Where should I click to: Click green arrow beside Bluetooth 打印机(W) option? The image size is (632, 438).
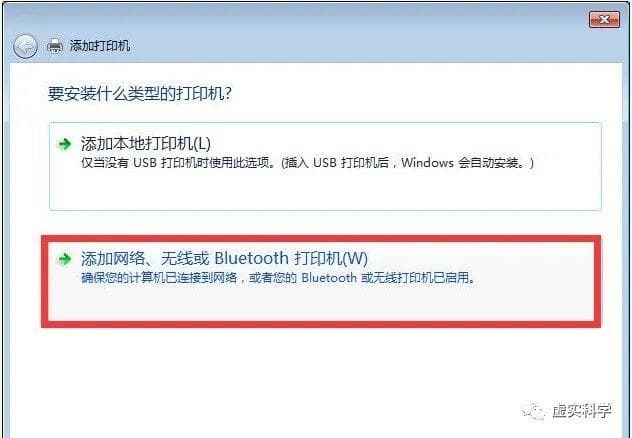point(64,259)
